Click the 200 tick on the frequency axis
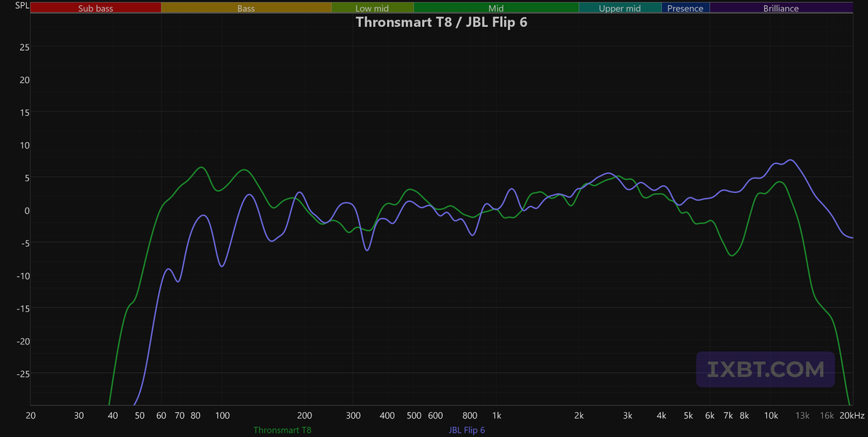 click(304, 415)
